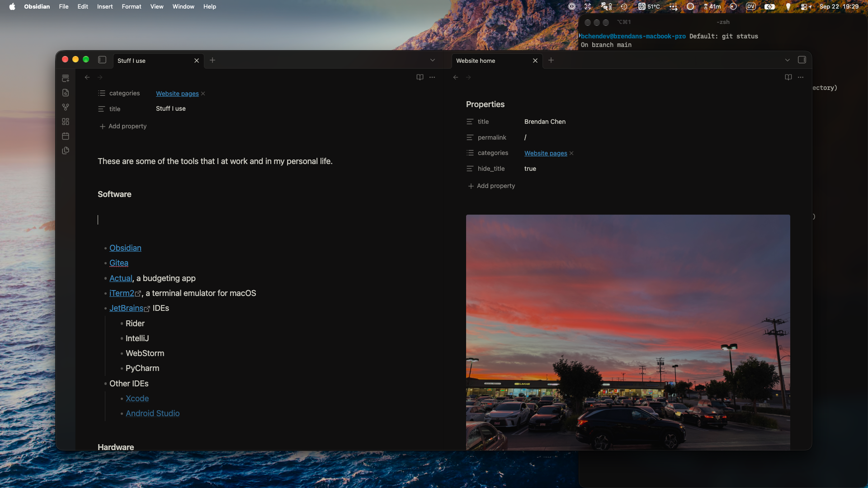Navigate back in Website home pane

point(456,77)
